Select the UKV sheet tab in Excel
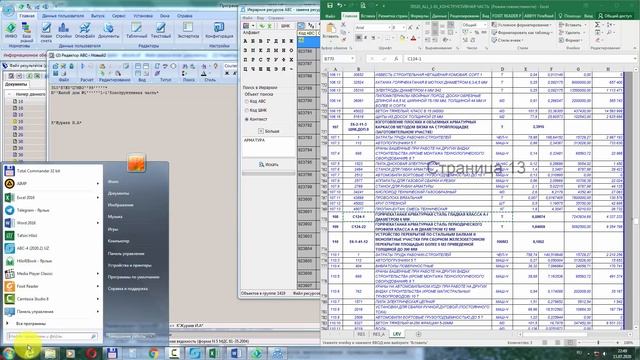Viewport: 640px width, 360px height. (397, 334)
